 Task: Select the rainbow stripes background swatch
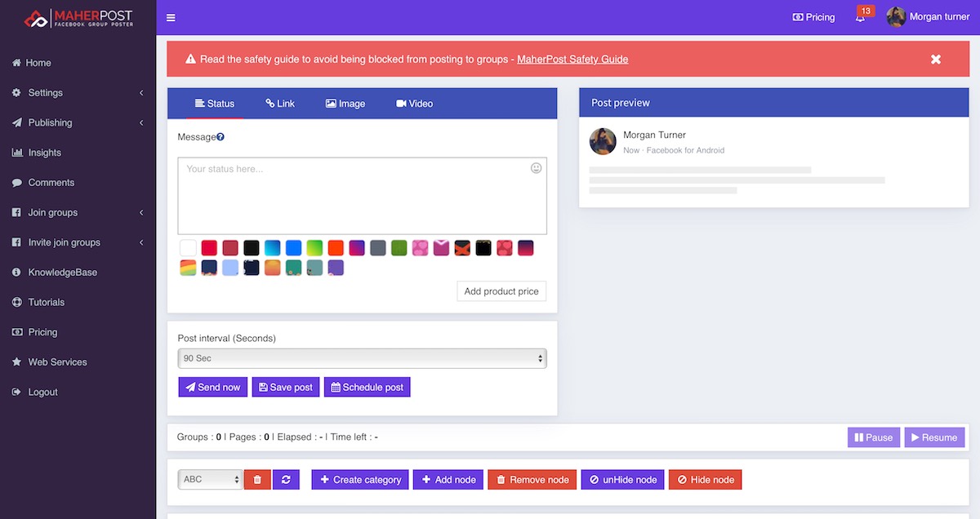point(188,268)
